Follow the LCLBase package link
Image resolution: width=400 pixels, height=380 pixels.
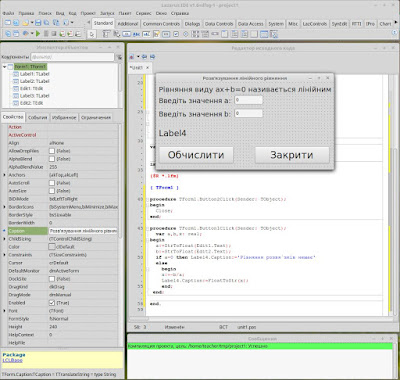pyautogui.click(x=13, y=360)
